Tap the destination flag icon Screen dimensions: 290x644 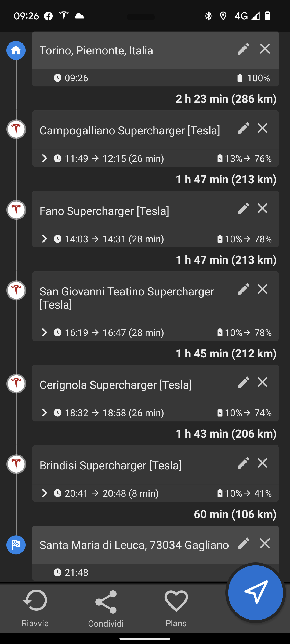(x=16, y=545)
